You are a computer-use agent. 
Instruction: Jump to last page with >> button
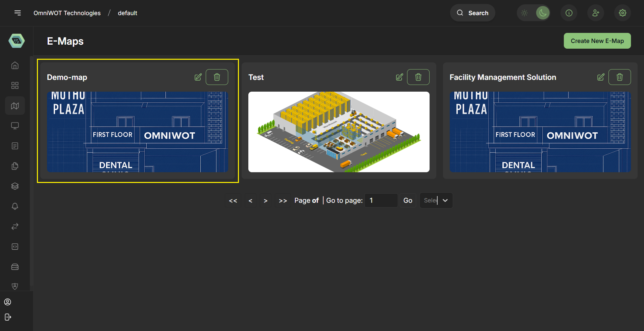283,201
